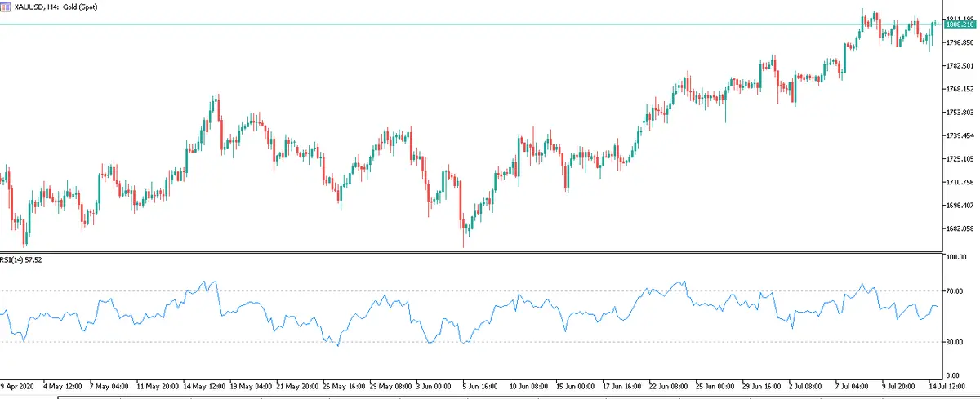Click the RSI 30.00 level label
The image size is (980, 399).
click(955, 342)
